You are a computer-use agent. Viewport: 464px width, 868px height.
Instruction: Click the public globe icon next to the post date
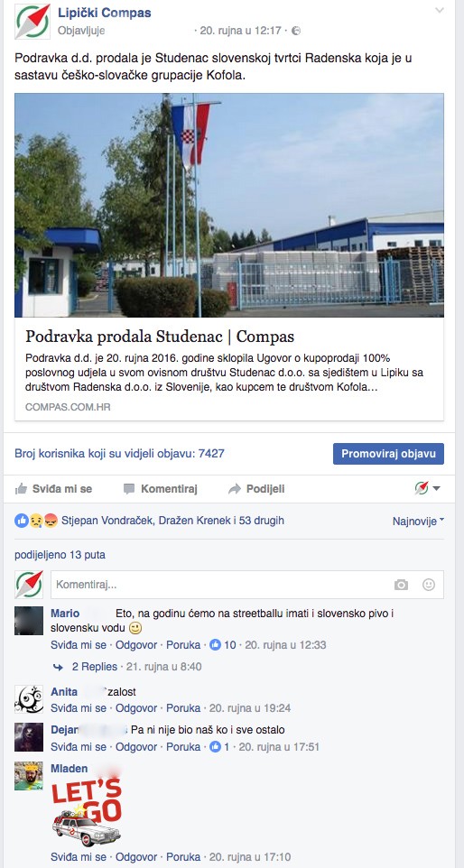pyautogui.click(x=296, y=31)
